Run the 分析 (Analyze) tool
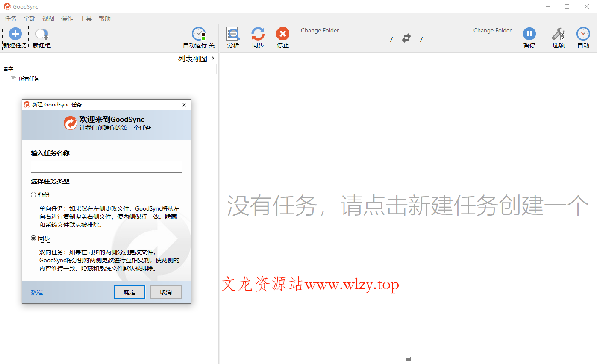 pyautogui.click(x=233, y=37)
